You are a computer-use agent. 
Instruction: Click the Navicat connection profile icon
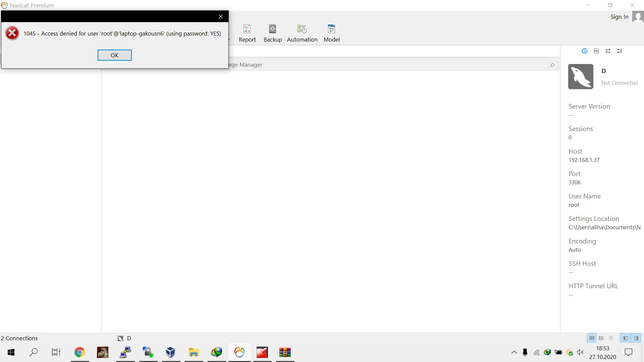[x=581, y=76]
